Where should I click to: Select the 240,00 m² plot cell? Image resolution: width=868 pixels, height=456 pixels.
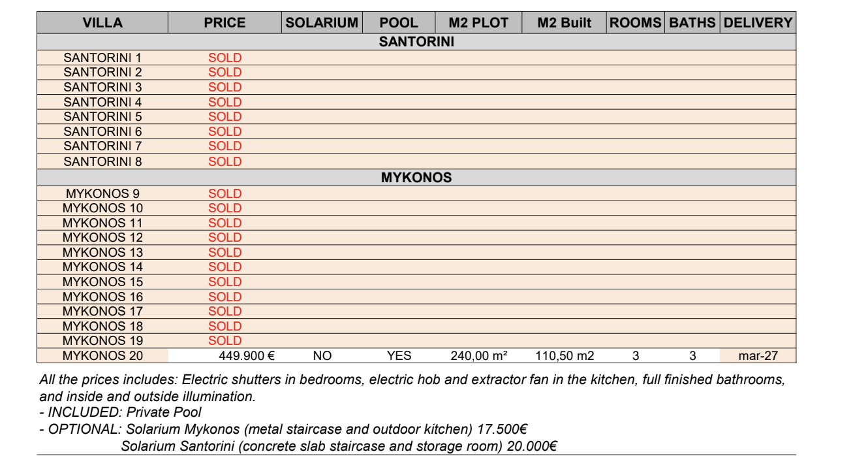(478, 355)
